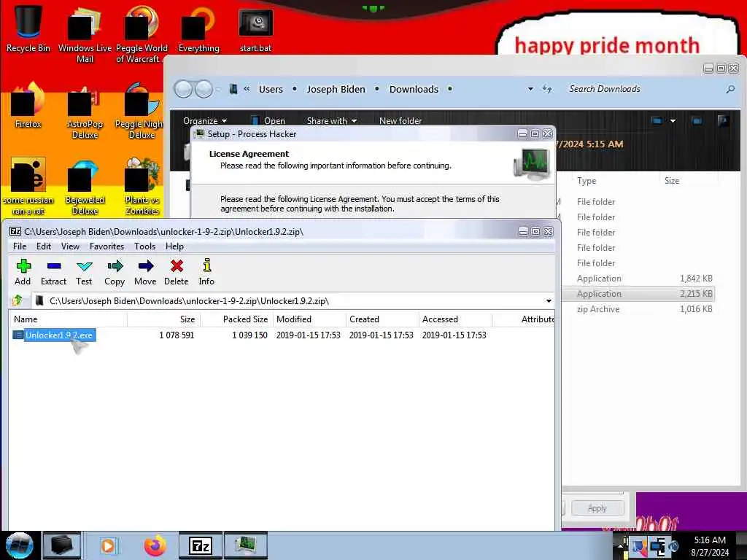
Task: Click the Recycle Bin desktop icon
Action: 28,28
